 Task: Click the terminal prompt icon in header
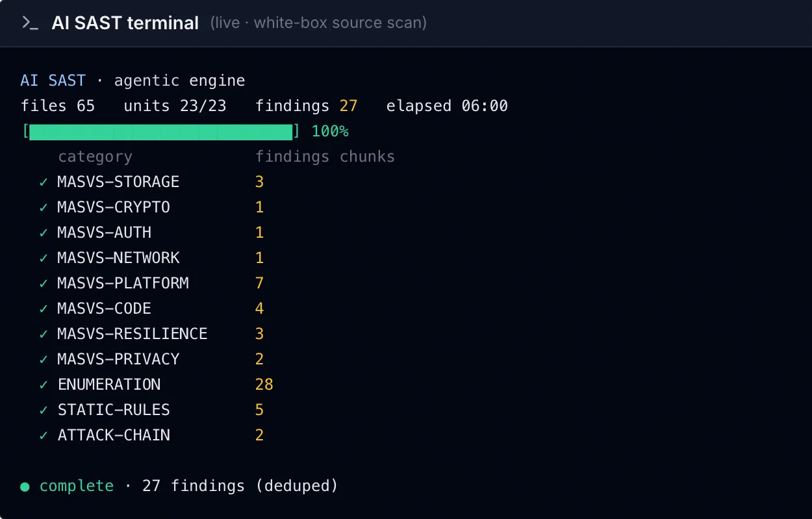tap(31, 23)
